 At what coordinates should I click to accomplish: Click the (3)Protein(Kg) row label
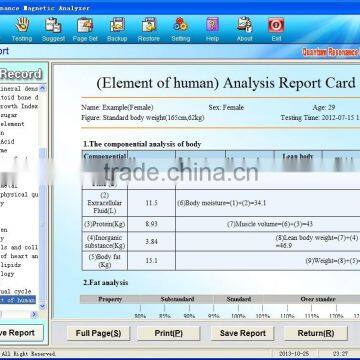point(105,224)
